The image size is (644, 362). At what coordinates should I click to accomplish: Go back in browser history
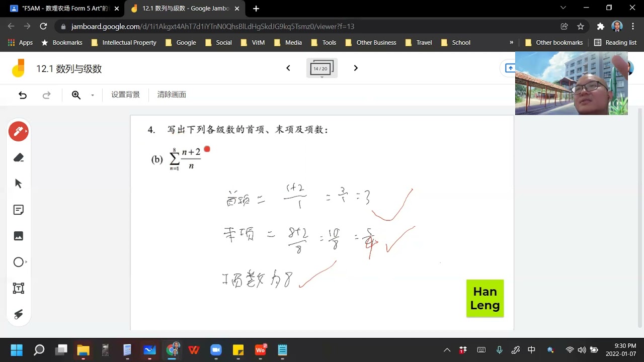click(x=11, y=26)
